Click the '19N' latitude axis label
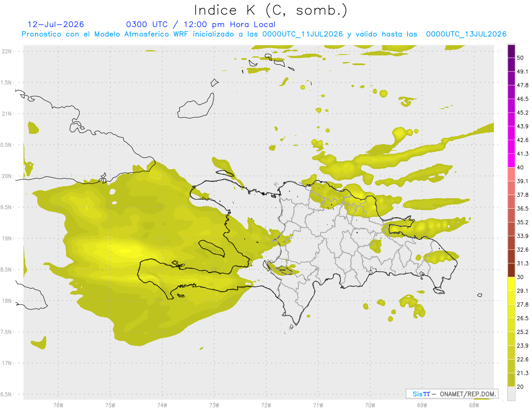This screenshot has width=532, height=411. [x=7, y=239]
